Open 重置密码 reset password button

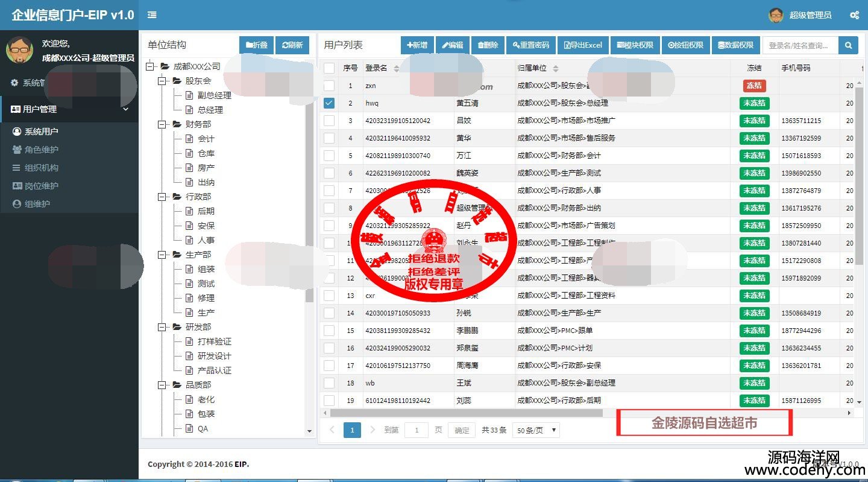(x=531, y=45)
